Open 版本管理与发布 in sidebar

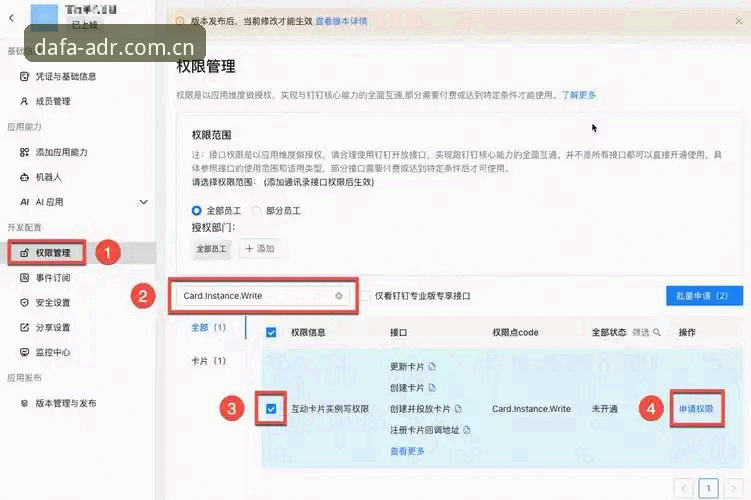click(x=58, y=403)
